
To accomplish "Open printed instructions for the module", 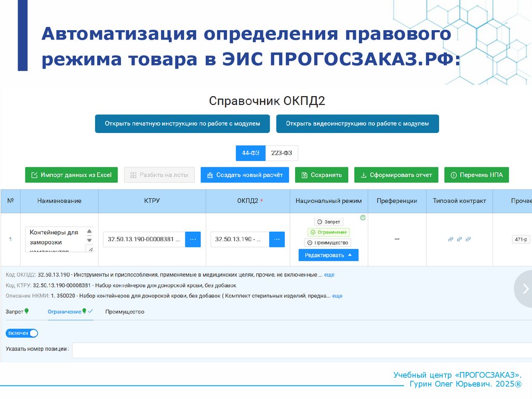I will coord(182,124).
